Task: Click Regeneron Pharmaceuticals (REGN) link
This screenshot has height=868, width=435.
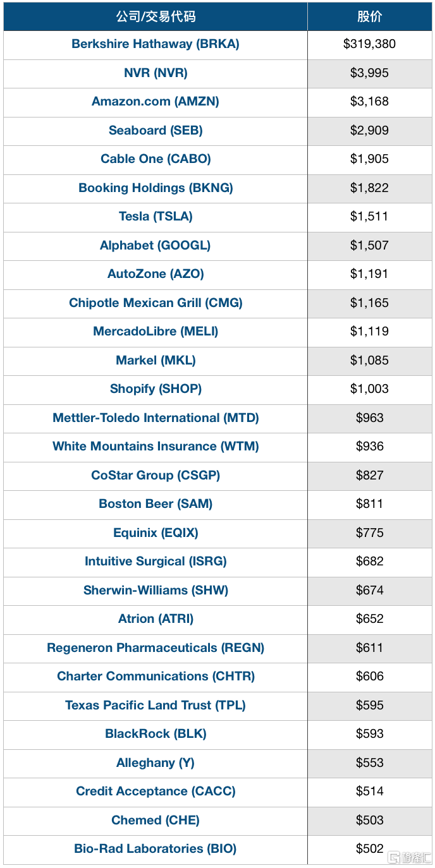Action: pos(156,648)
